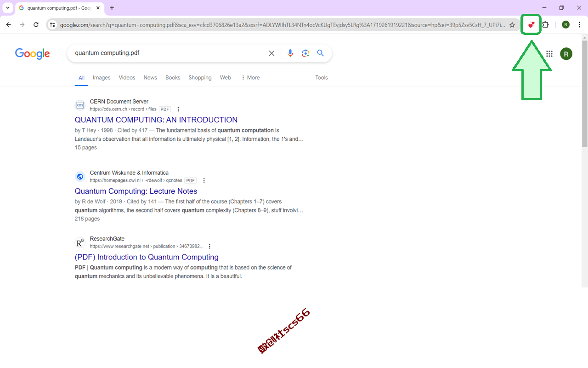Click the Centrum Wiskunde & Informatica site name
Viewport: 588px width, 368px height.
pos(129,173)
